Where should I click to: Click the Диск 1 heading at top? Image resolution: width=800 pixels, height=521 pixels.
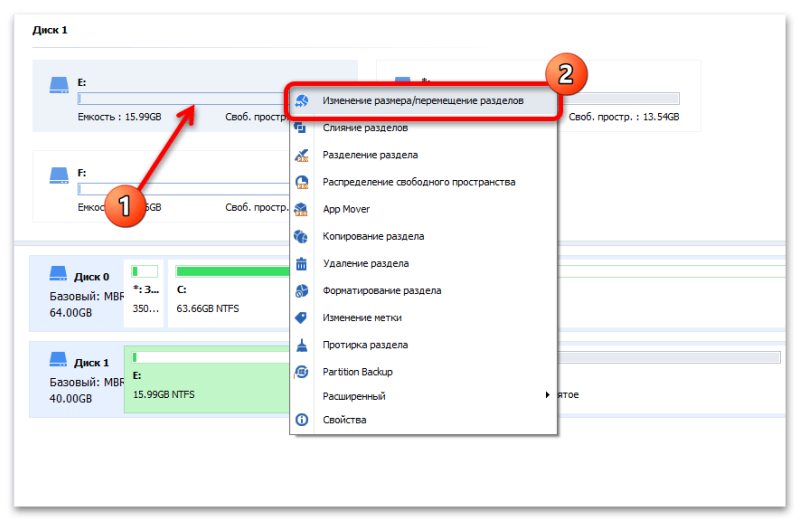click(49, 30)
